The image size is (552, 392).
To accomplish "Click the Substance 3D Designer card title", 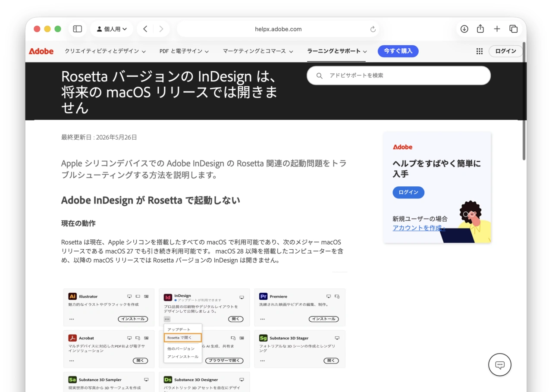I will tap(196, 379).
